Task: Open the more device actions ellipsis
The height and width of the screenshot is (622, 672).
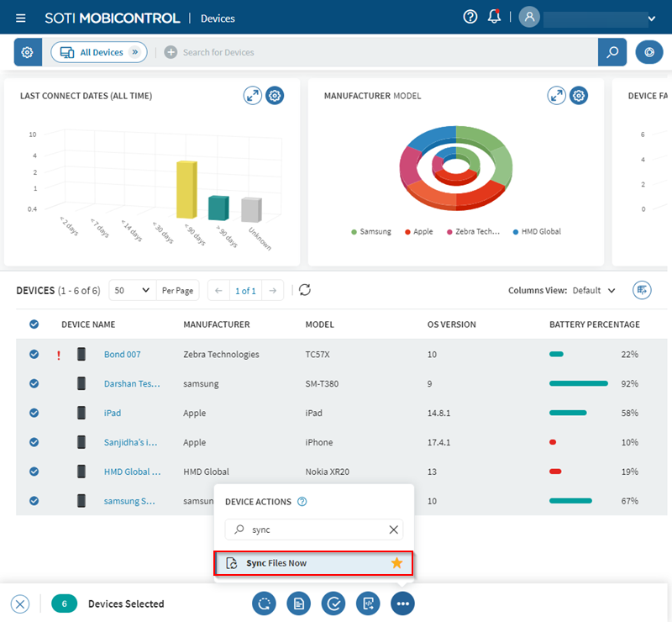Action: tap(402, 604)
